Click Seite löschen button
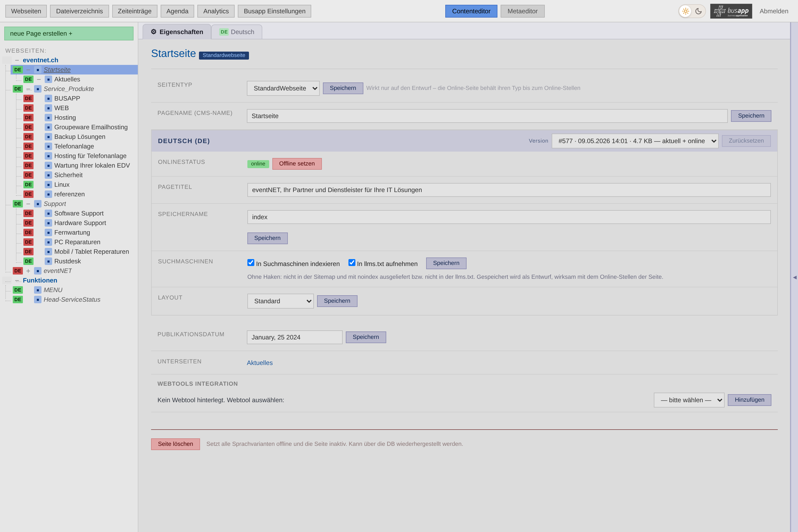 (175, 444)
